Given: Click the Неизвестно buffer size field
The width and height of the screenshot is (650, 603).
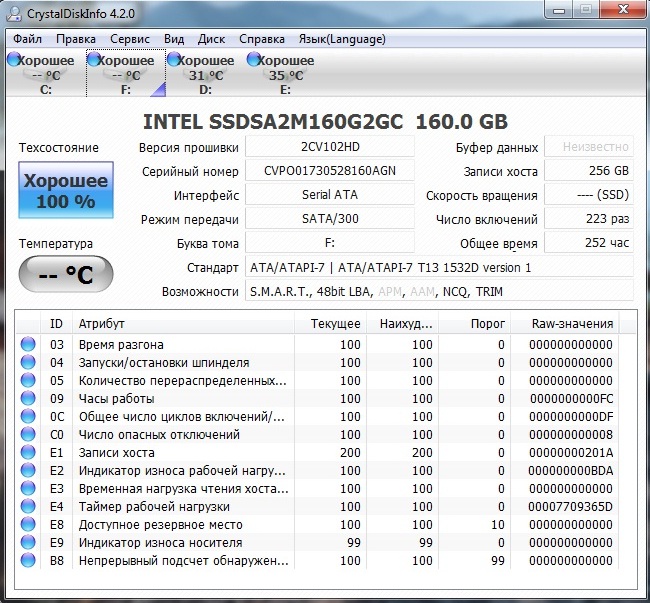Looking at the screenshot, I should (589, 147).
